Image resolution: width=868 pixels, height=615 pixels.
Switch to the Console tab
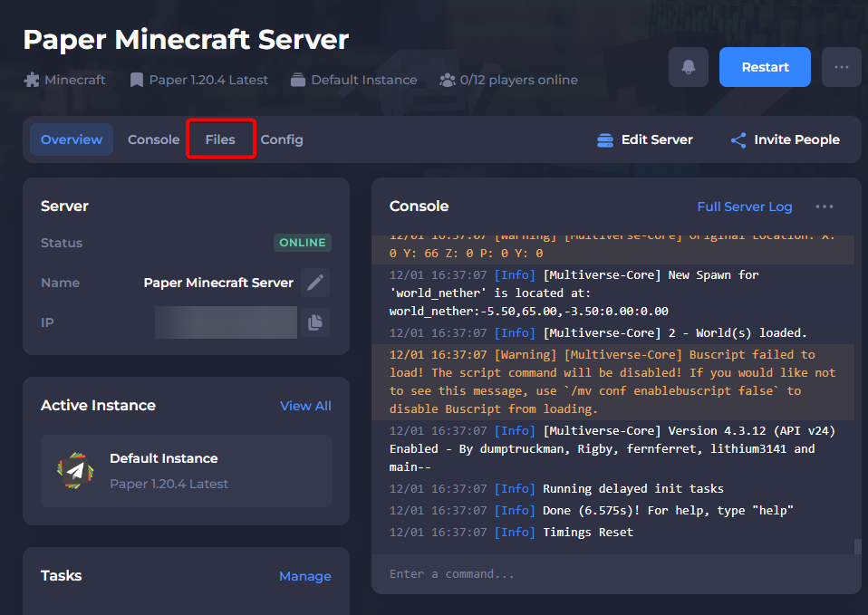pos(153,139)
